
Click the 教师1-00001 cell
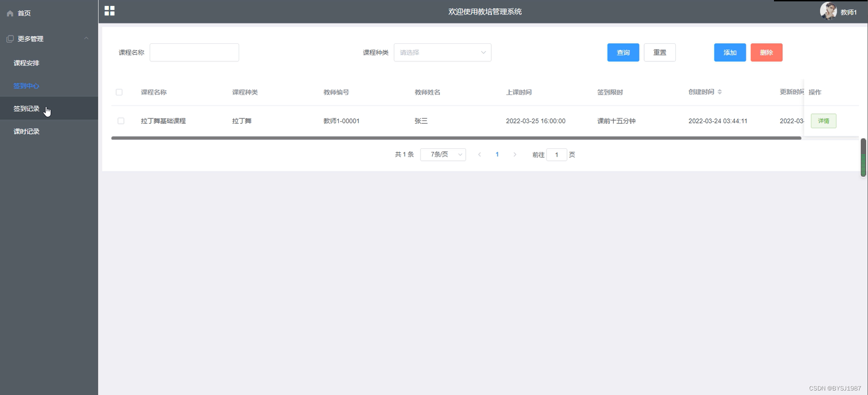tap(341, 121)
